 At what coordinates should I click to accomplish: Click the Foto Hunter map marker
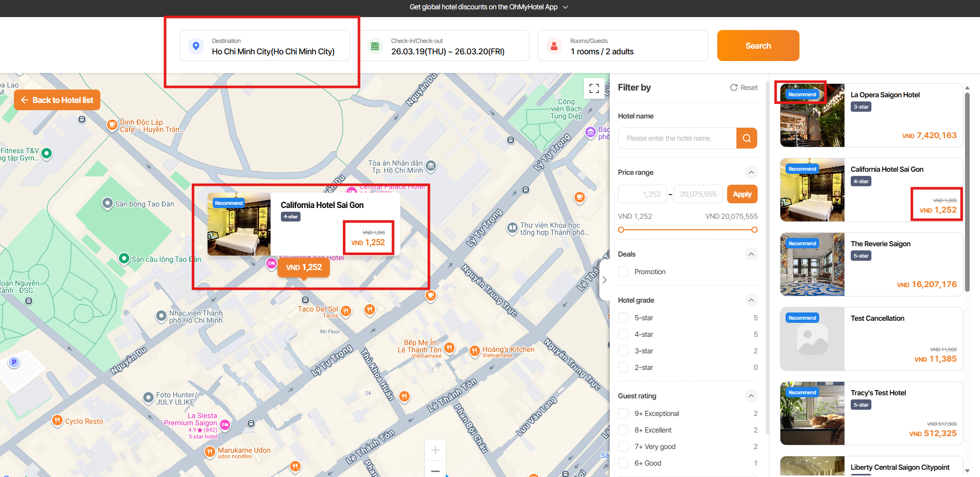(148, 398)
